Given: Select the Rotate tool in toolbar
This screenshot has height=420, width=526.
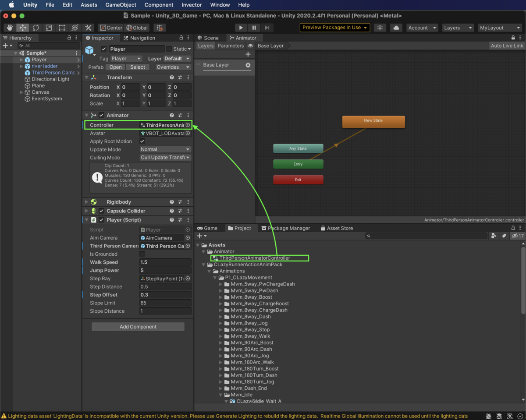Looking at the screenshot, I should point(36,28).
